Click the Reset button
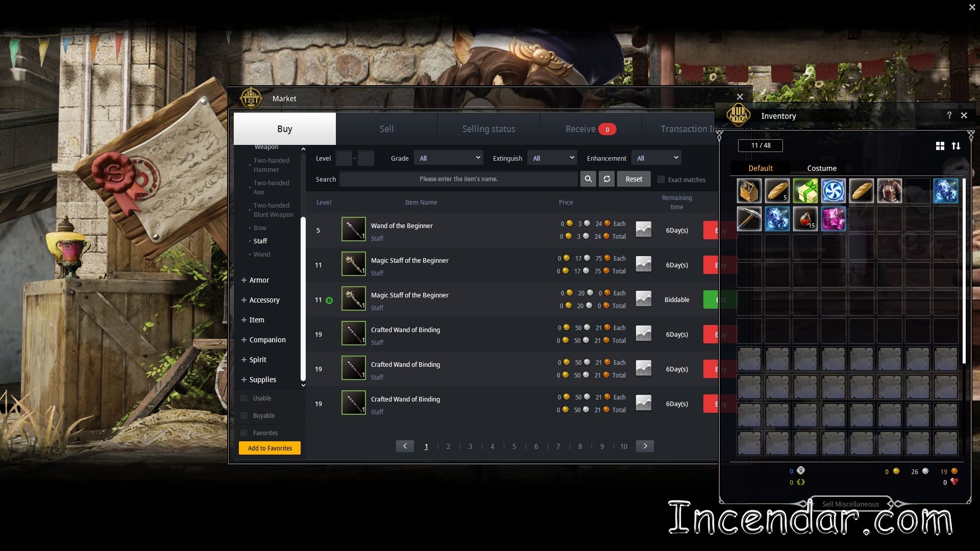The width and height of the screenshot is (980, 551). pyautogui.click(x=634, y=179)
